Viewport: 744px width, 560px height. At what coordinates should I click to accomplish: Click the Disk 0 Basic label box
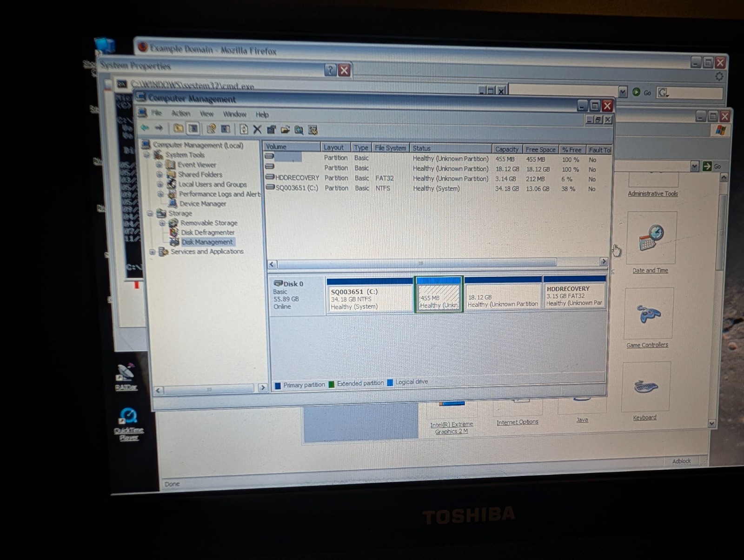click(x=297, y=295)
